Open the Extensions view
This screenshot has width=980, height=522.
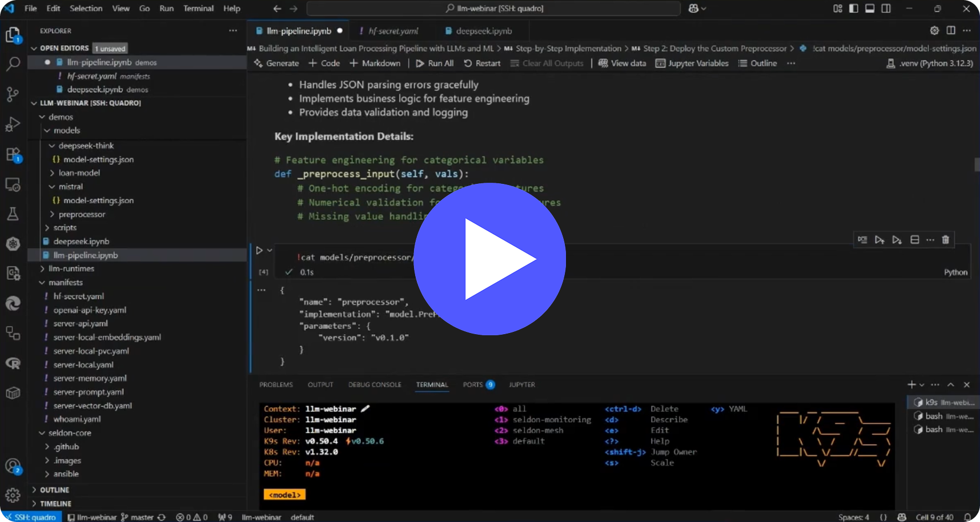tap(13, 155)
